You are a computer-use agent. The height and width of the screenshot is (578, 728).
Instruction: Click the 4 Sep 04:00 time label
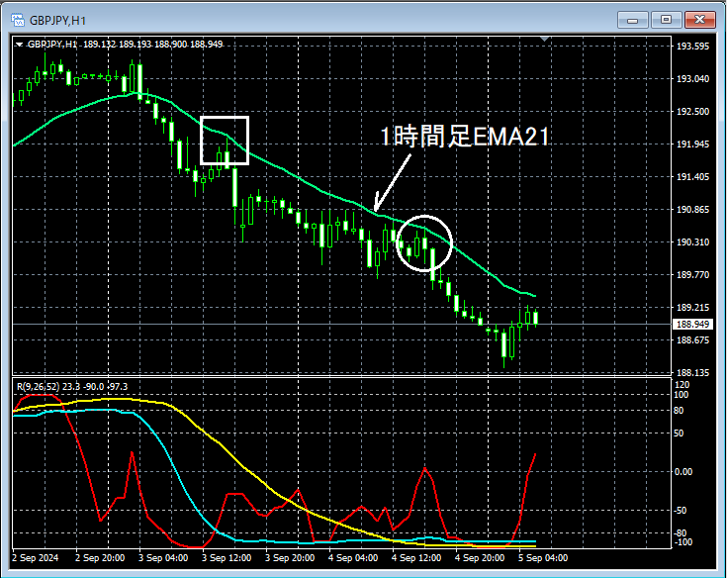click(x=353, y=557)
